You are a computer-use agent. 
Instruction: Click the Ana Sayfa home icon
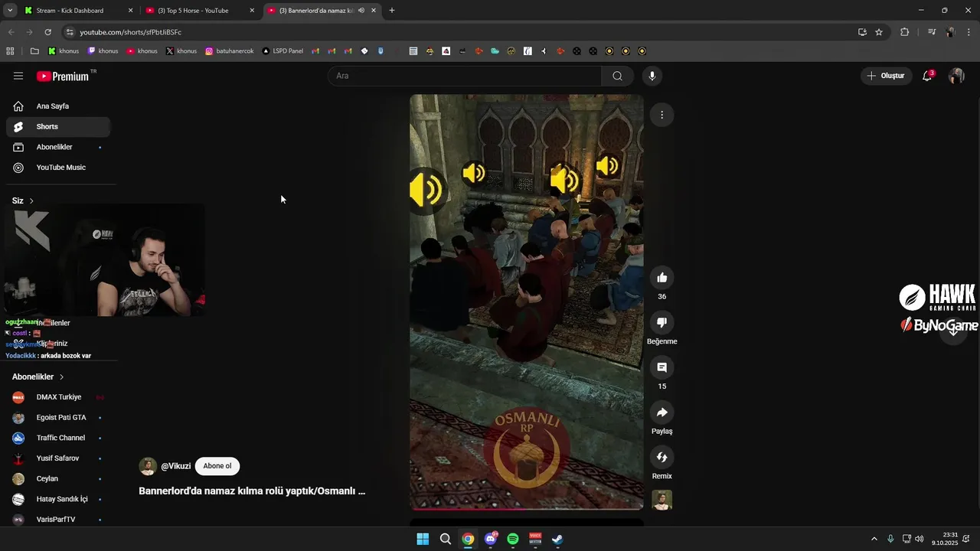click(18, 106)
